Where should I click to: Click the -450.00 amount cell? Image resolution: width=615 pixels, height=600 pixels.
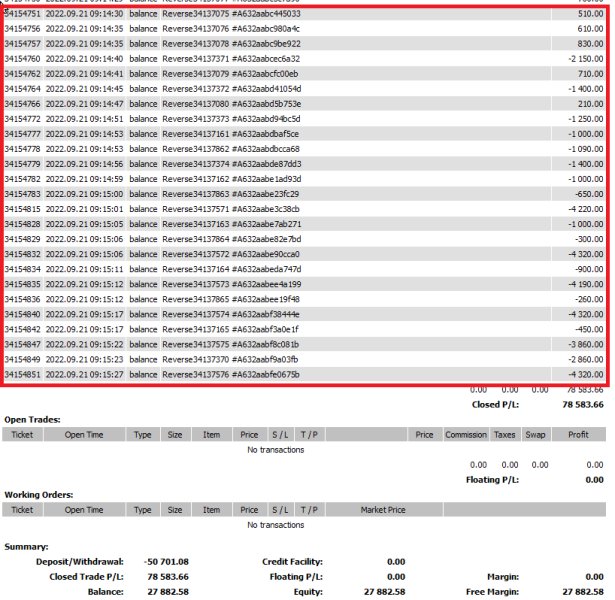(589, 329)
